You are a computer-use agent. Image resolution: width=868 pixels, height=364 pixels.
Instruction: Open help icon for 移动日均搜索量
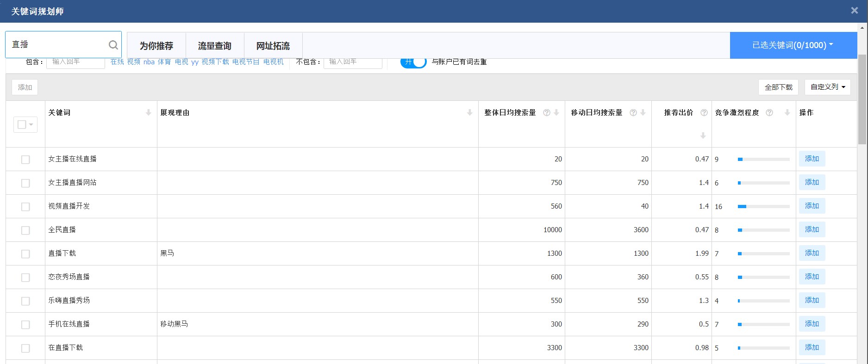click(x=633, y=112)
